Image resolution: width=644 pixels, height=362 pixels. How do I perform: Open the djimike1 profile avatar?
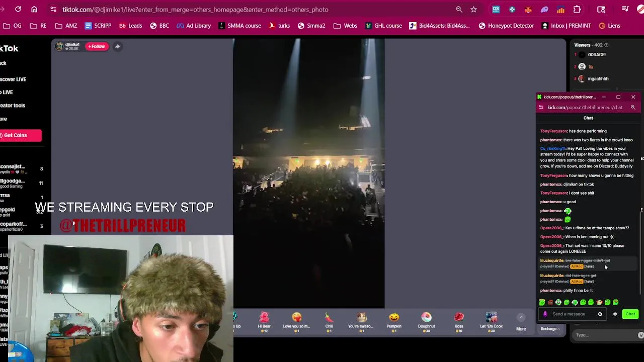[x=59, y=46]
